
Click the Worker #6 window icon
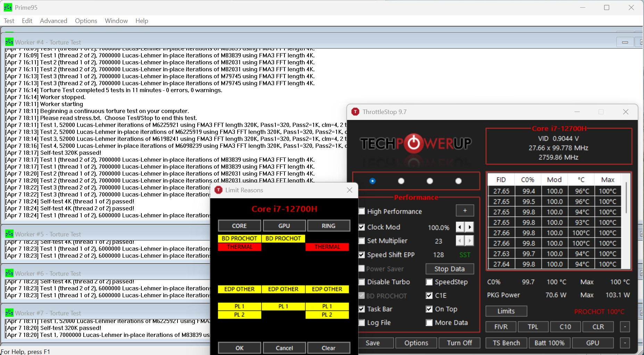tap(9, 273)
